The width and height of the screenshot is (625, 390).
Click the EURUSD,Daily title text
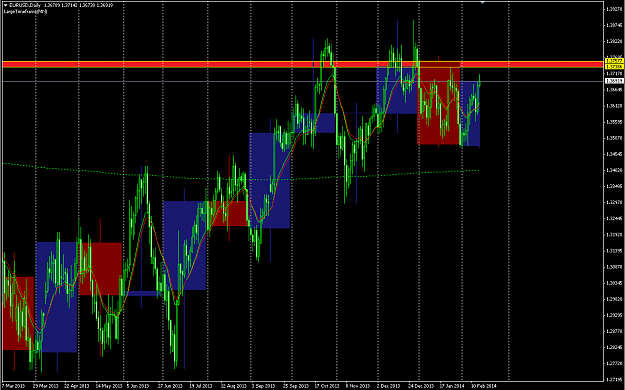pyautogui.click(x=25, y=5)
